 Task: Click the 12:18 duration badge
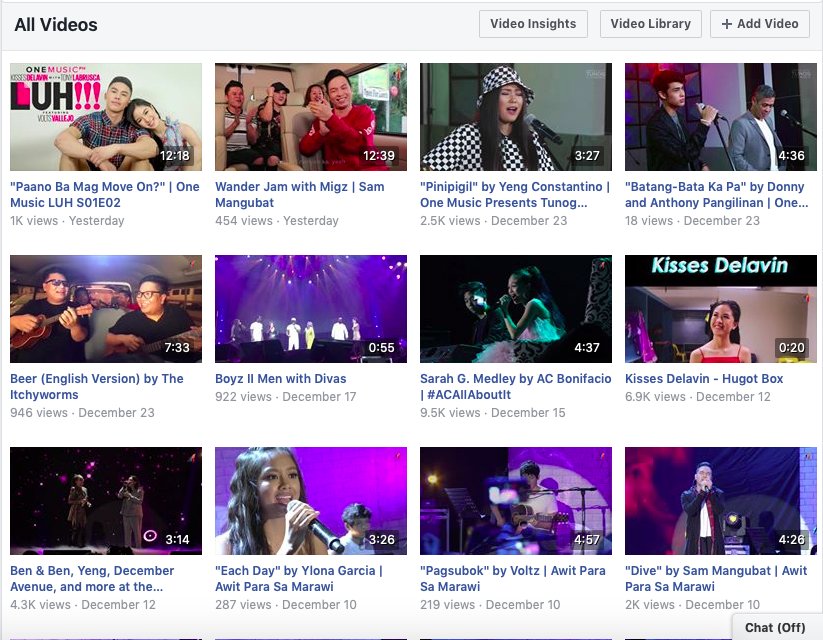[175, 156]
